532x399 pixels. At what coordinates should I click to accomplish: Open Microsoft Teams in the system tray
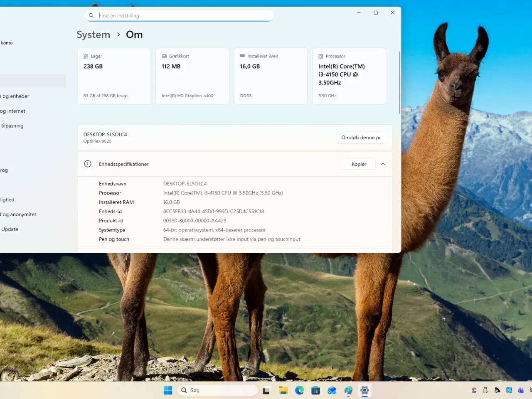[520, 390]
